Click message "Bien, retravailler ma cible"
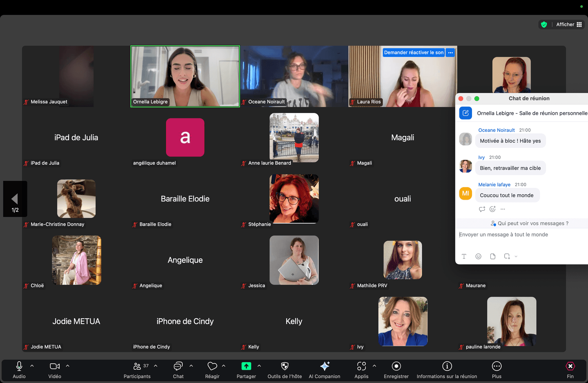The width and height of the screenshot is (588, 383). pos(510,168)
